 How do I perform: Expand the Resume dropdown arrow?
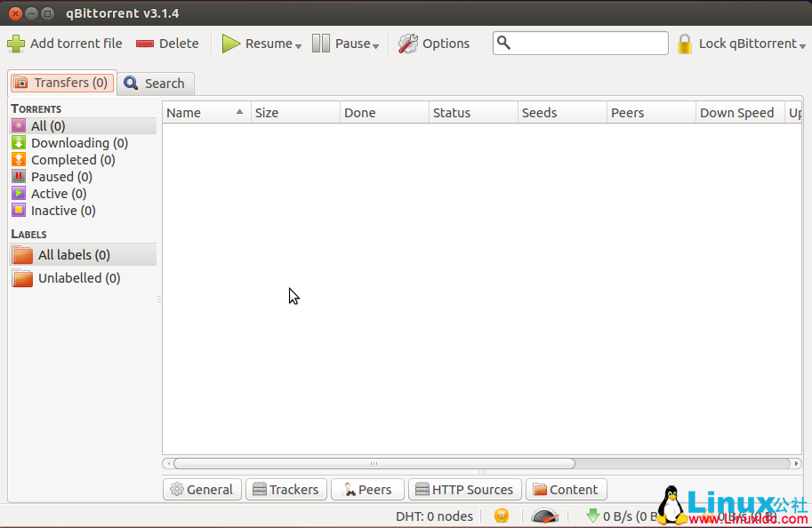pyautogui.click(x=299, y=45)
